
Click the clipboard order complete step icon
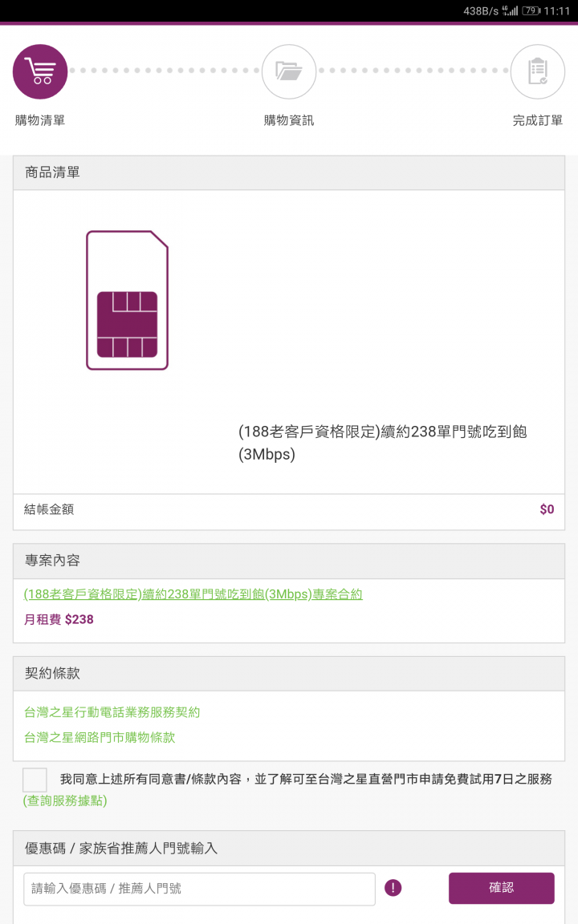pos(537,72)
